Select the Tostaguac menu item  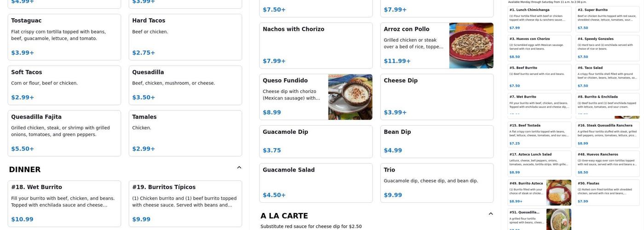(x=64, y=37)
